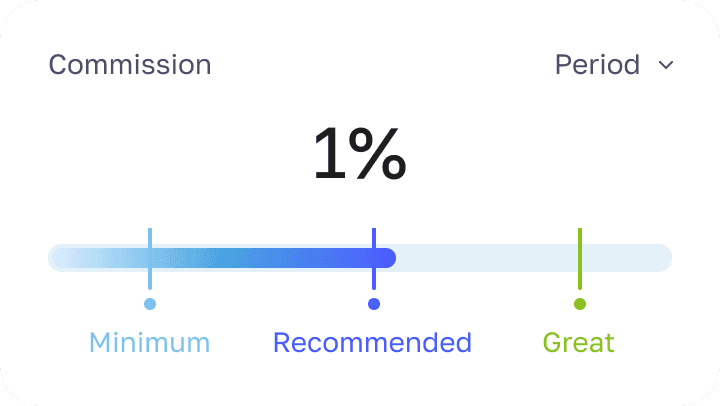Click the blue Recommended marker line

pyautogui.click(x=374, y=259)
